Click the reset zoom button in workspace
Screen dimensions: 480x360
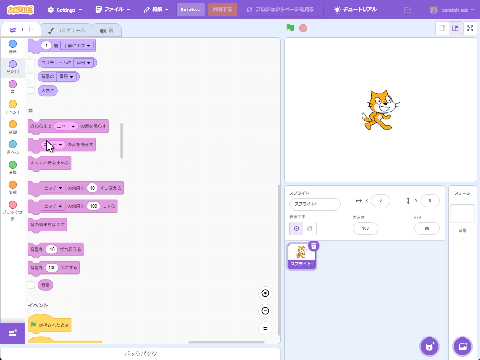(x=265, y=329)
